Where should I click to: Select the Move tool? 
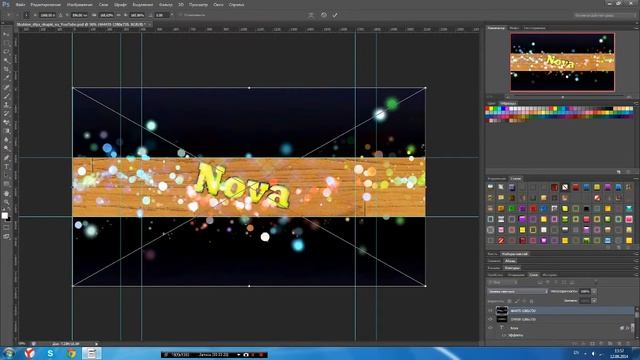7,35
